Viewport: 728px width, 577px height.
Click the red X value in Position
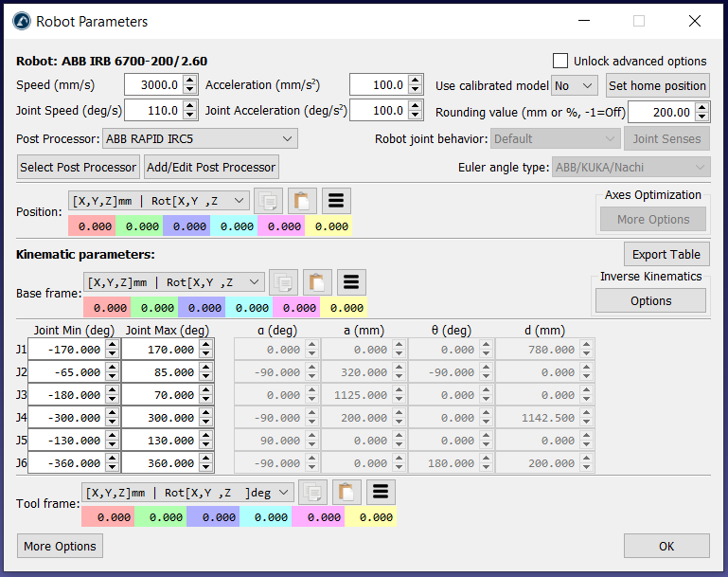[91, 226]
